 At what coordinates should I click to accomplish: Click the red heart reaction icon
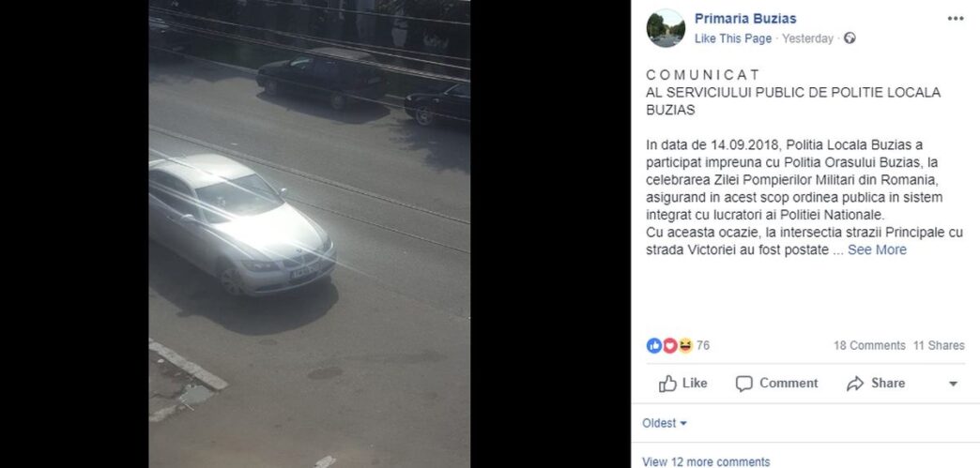coord(669,345)
